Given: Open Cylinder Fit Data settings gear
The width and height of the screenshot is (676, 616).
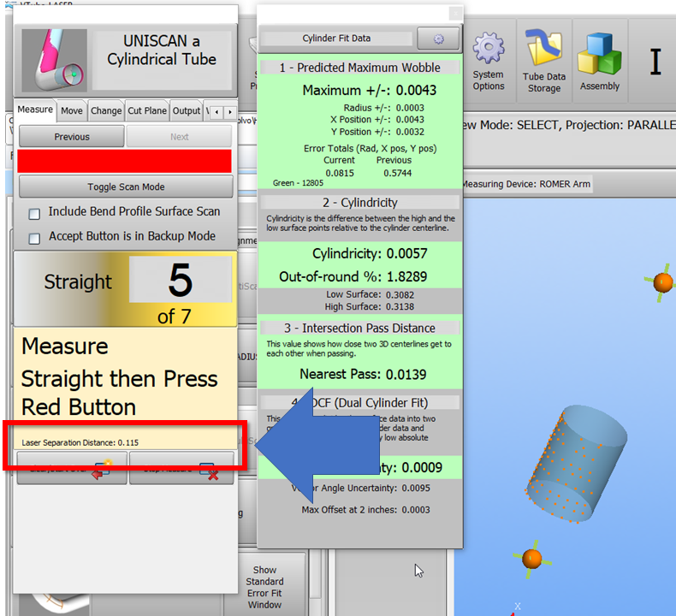Looking at the screenshot, I should [x=438, y=38].
